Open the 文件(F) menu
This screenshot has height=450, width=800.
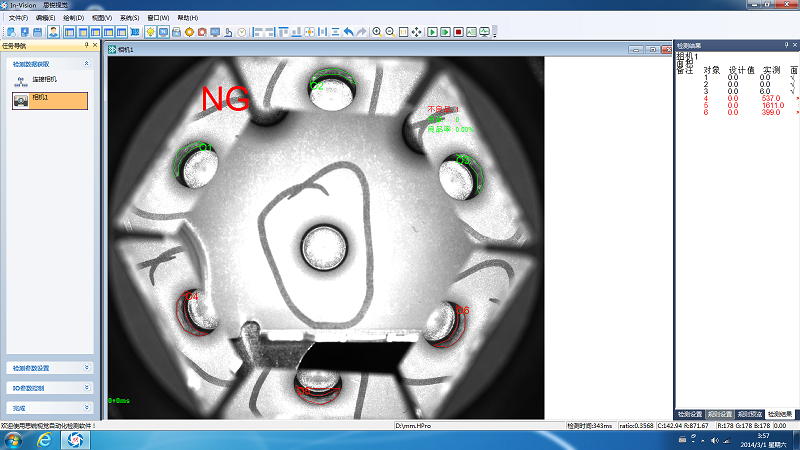(19, 18)
